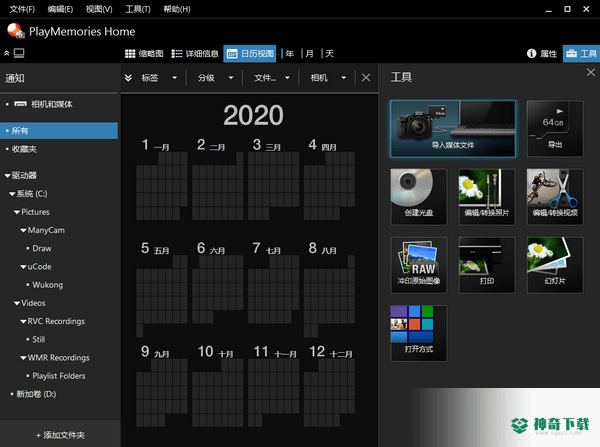Collapse the Videos folder node
Screen dimensions: 600x447
[x=17, y=303]
